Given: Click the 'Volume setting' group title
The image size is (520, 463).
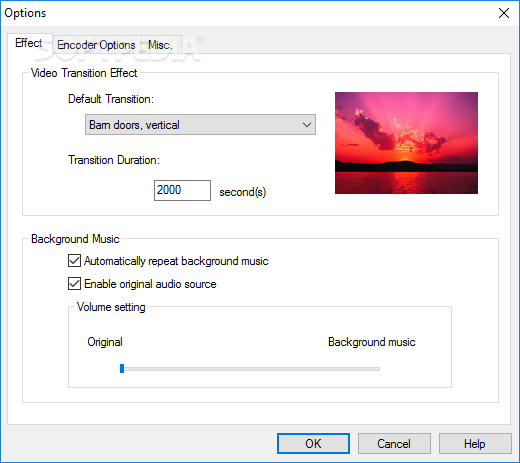Looking at the screenshot, I should click(x=111, y=307).
